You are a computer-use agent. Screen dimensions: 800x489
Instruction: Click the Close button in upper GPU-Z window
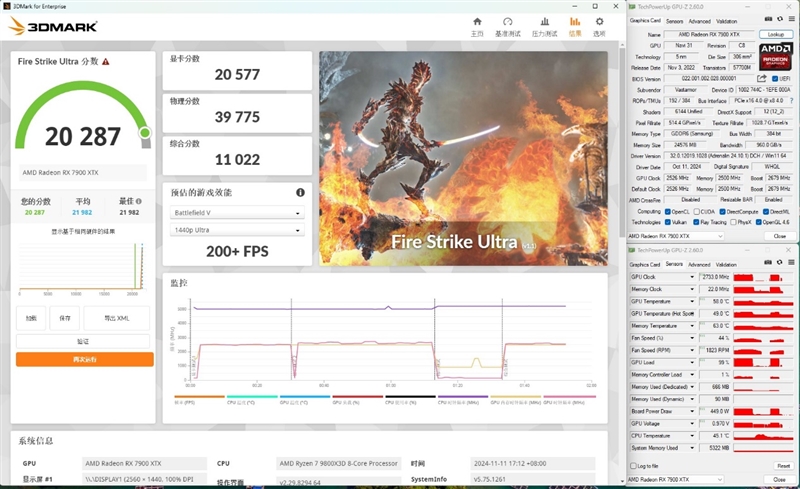coord(779,236)
